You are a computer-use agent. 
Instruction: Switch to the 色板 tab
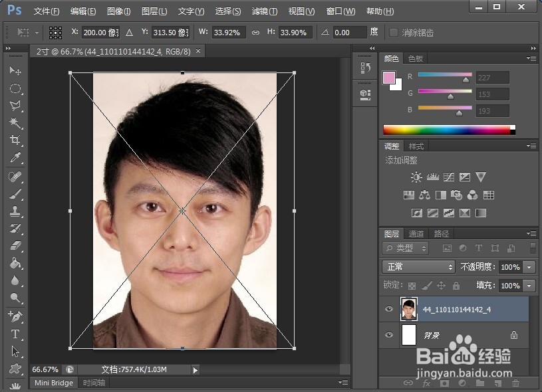pos(416,58)
